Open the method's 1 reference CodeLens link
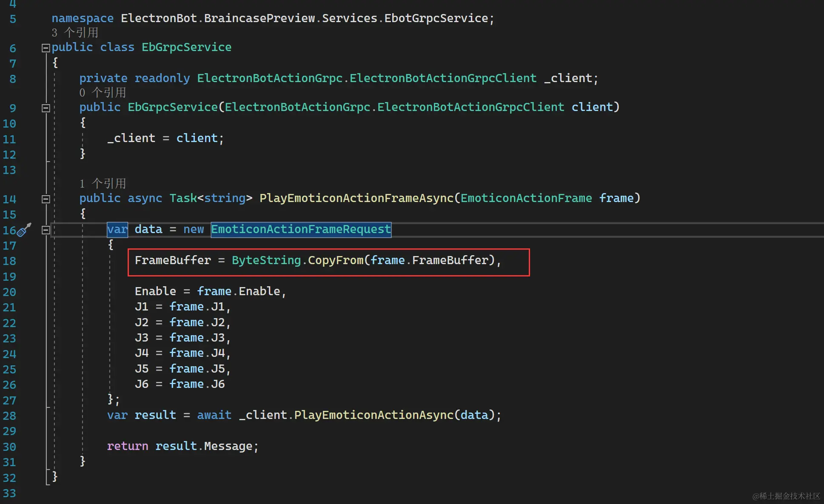This screenshot has width=824, height=504. point(103,184)
